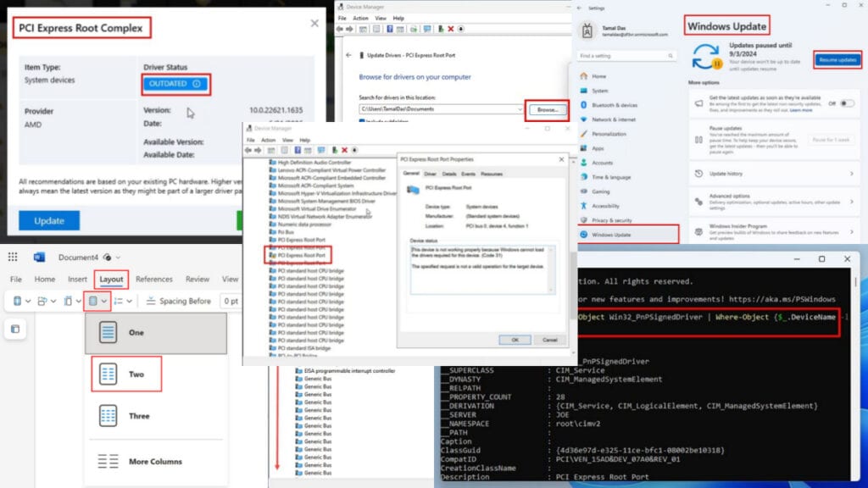This screenshot has height=488, width=868.
Task: Click the Browse button to locate drivers
Action: point(548,109)
